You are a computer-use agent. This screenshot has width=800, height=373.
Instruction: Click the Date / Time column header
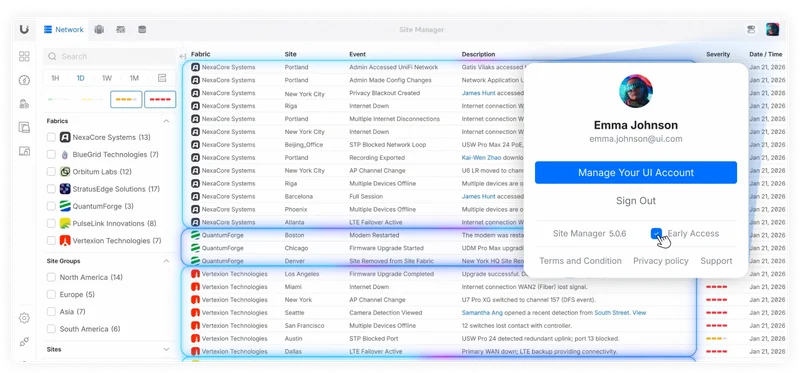click(765, 54)
